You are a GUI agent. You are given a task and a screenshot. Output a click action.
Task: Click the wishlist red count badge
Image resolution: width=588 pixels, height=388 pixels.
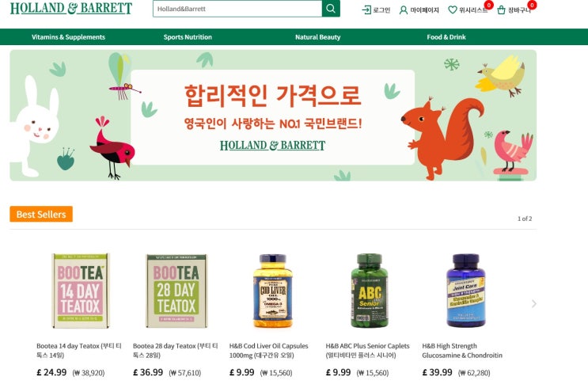488,5
